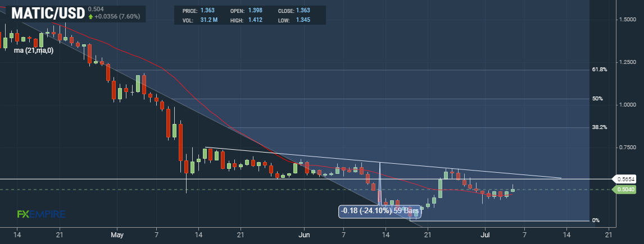Click the 1.0000 price axis label
644x244 pixels.
coord(628,105)
